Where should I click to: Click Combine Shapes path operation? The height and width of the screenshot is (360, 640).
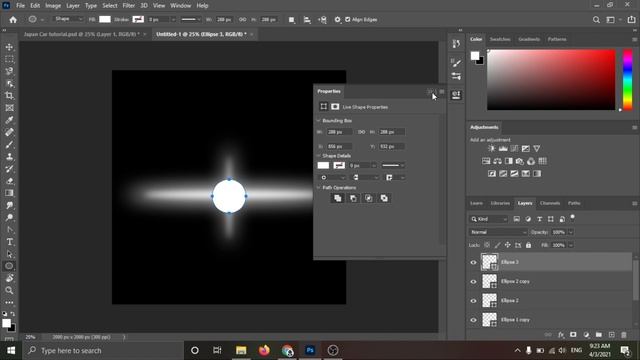[338, 198]
